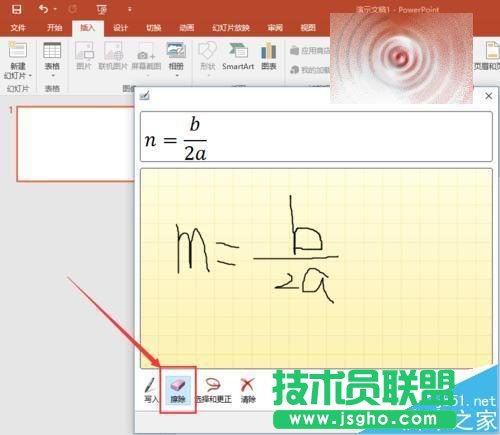Click the 新建幻灯片 new slide icon
Image resolution: width=500 pixels, height=435 pixels.
tap(18, 51)
